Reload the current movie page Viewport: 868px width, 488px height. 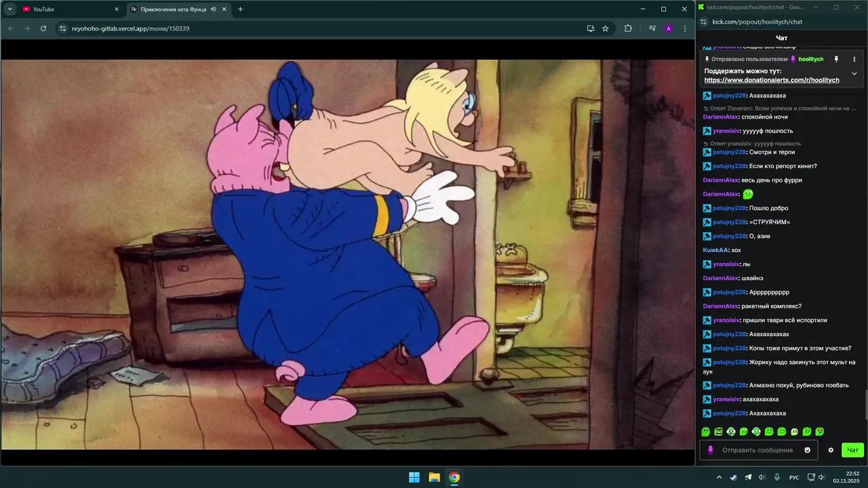point(43,28)
